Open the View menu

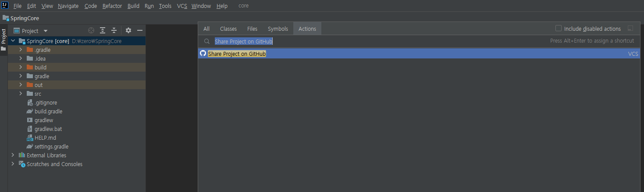coord(47,6)
